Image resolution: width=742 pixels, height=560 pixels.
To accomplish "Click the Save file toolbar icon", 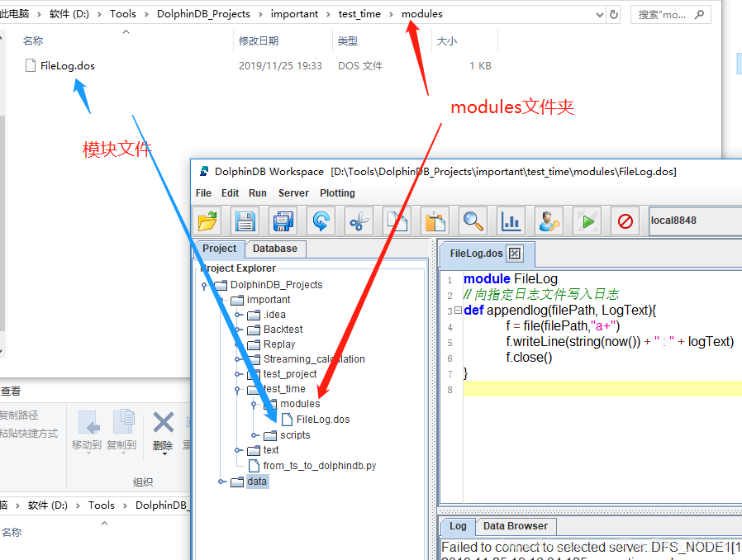I will [245, 221].
